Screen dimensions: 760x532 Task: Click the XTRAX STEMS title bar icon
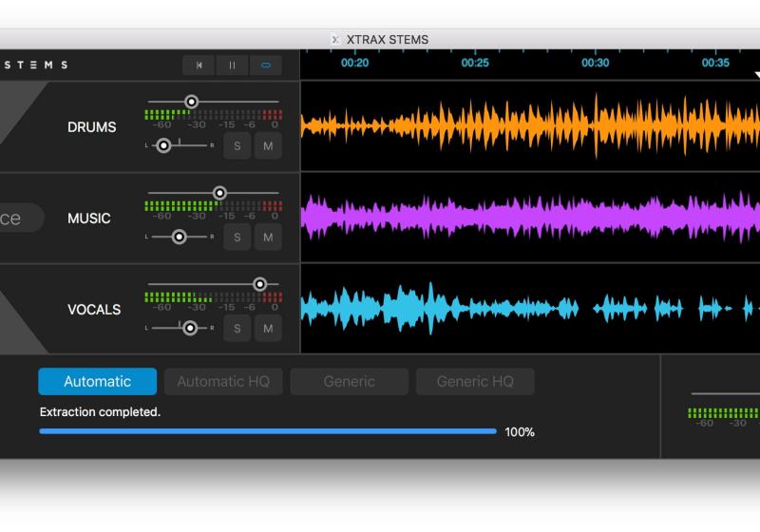click(335, 39)
